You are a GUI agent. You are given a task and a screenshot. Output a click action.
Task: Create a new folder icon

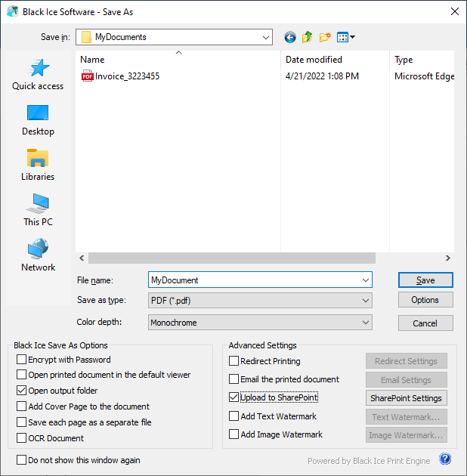(x=326, y=37)
